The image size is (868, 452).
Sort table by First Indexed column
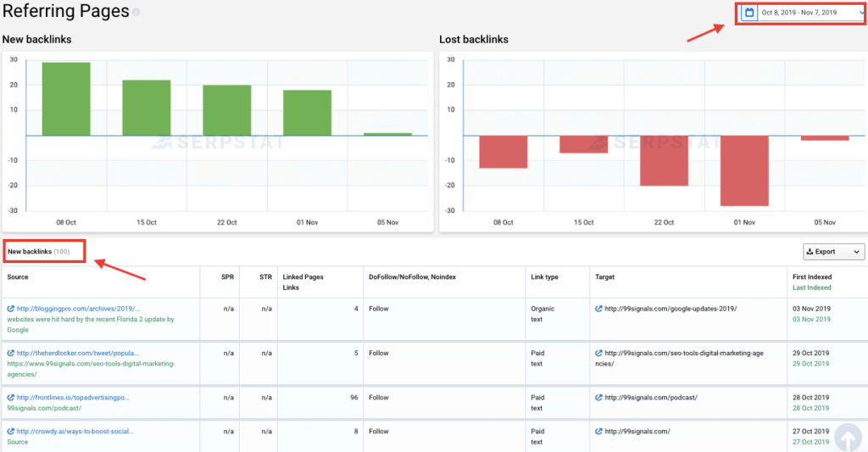click(x=813, y=276)
